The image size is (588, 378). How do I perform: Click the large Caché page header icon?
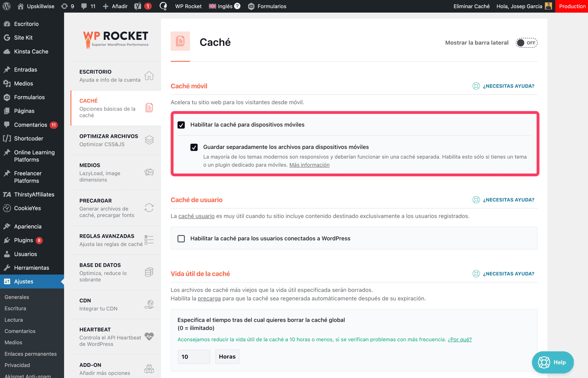(180, 41)
